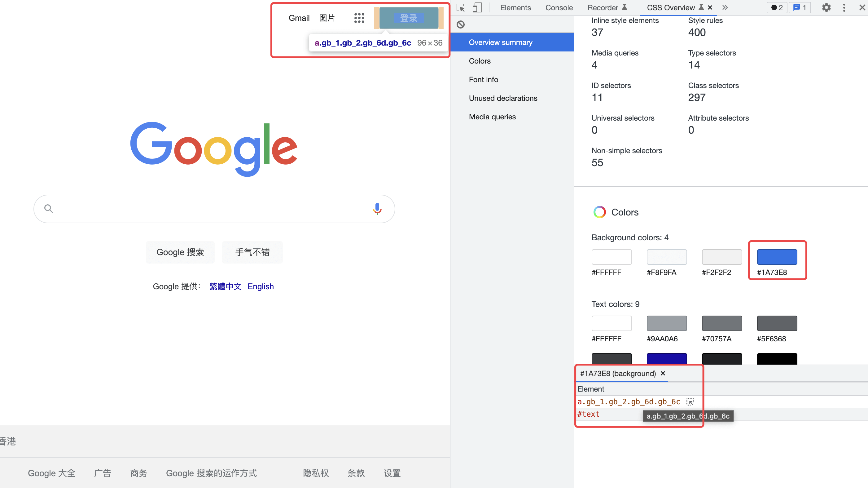Click the Google apps grid icon
Image resolution: width=868 pixels, height=488 pixels.
[x=359, y=18]
